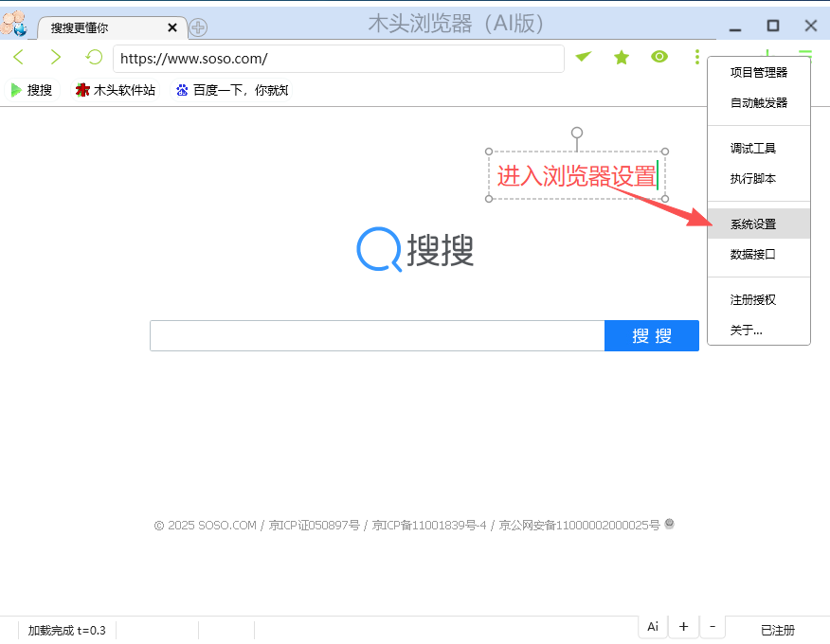Reload the page with the refresh icon
Image resolution: width=830 pixels, height=644 pixels.
pos(94,57)
